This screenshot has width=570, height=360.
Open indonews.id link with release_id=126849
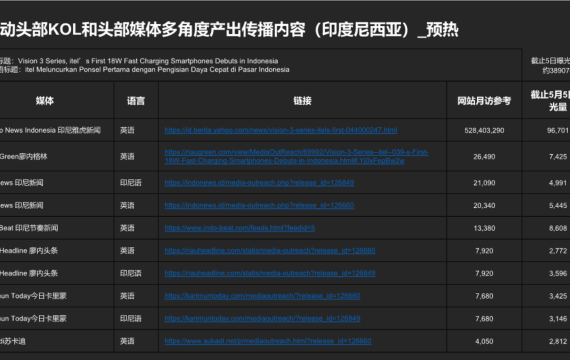259,183
